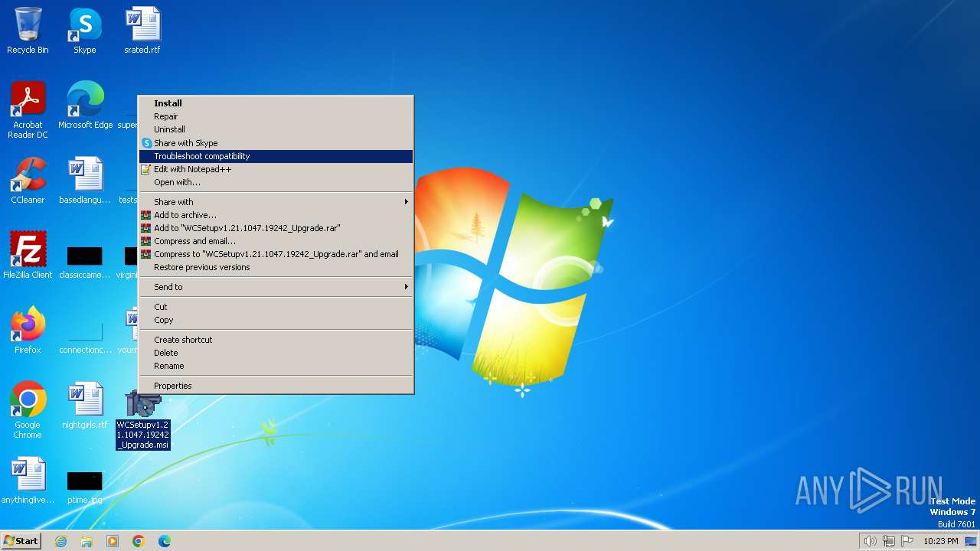Select the basedlangu... document icon
This screenshot has width=980, height=551.
coord(85,181)
